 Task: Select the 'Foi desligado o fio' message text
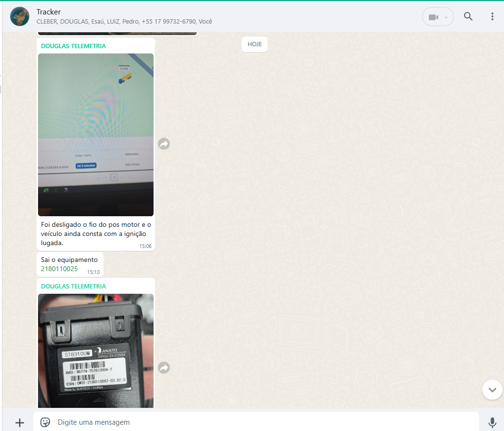coord(96,234)
